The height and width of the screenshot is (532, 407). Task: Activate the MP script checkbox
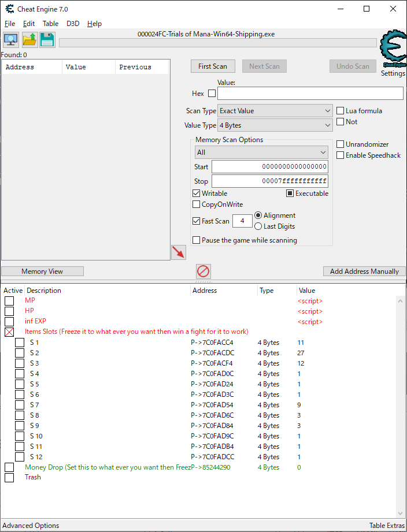click(x=9, y=300)
